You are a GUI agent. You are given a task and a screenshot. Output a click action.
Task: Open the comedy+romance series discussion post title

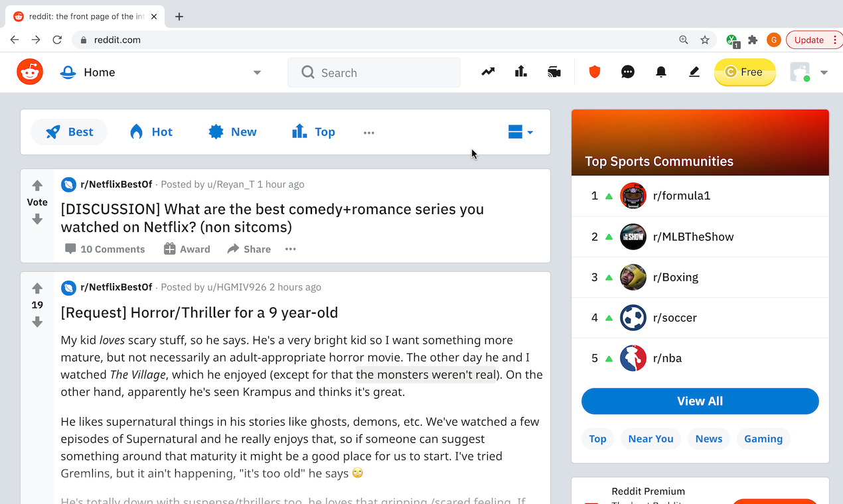click(272, 218)
